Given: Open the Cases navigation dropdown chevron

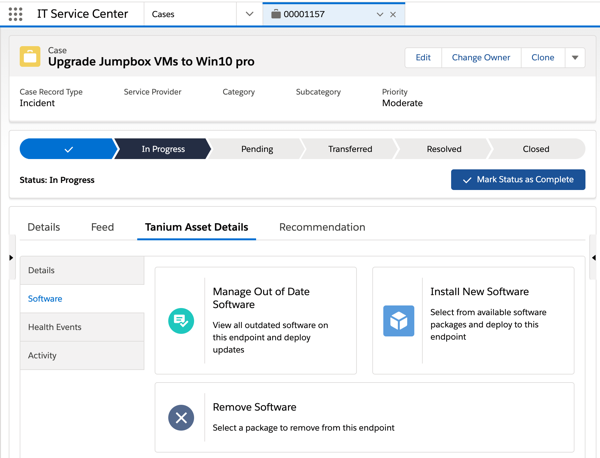Looking at the screenshot, I should 249,14.
